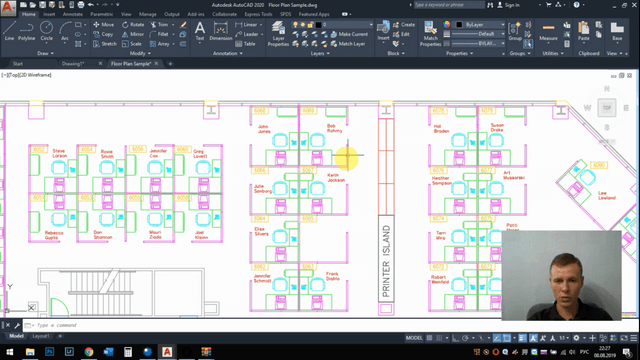Click Match Properties tool
640x360 pixels.
click(430, 34)
